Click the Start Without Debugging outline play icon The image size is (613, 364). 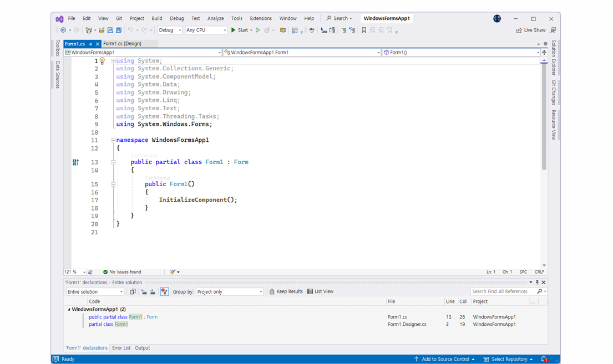point(257,30)
